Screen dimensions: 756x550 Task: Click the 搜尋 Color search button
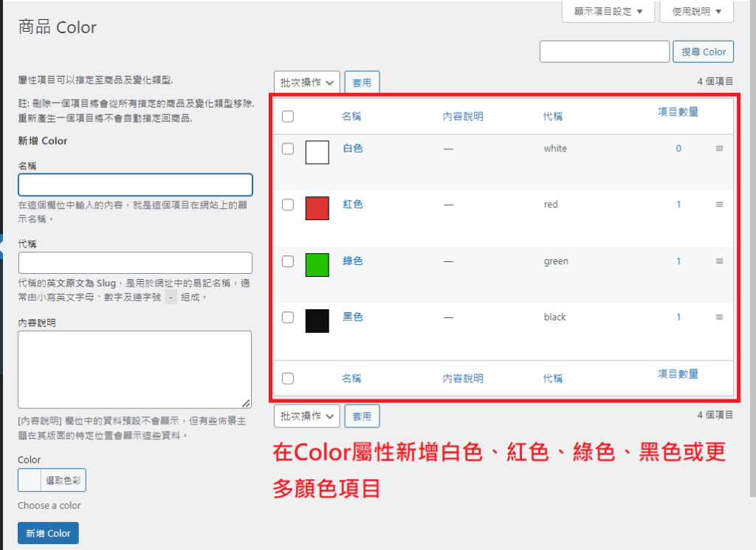703,52
